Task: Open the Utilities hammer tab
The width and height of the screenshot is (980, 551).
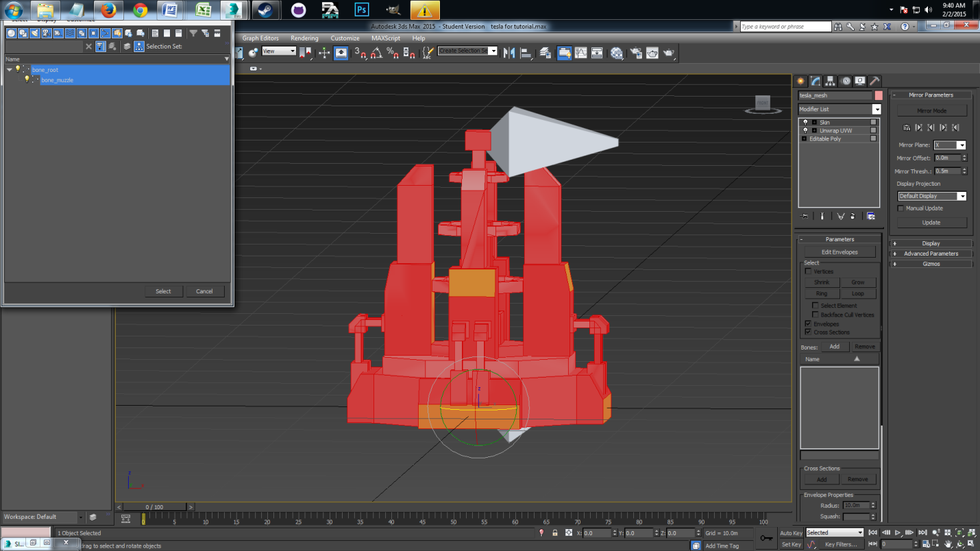Action: pyautogui.click(x=874, y=81)
